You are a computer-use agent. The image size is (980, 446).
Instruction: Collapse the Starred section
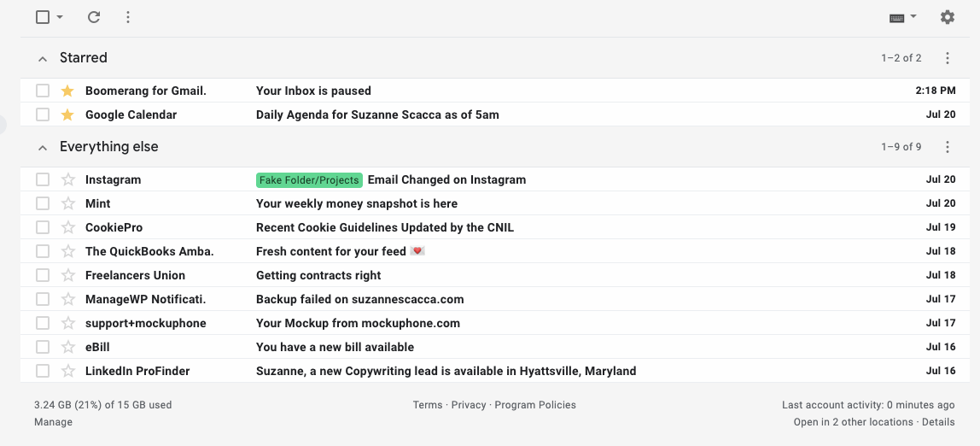(x=43, y=59)
